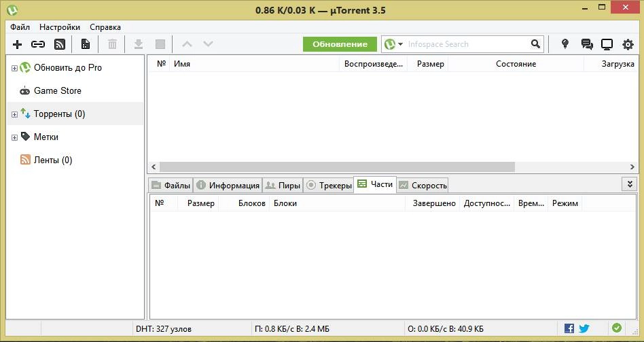
Task: Select Метки in sidebar
Action: pos(46,137)
